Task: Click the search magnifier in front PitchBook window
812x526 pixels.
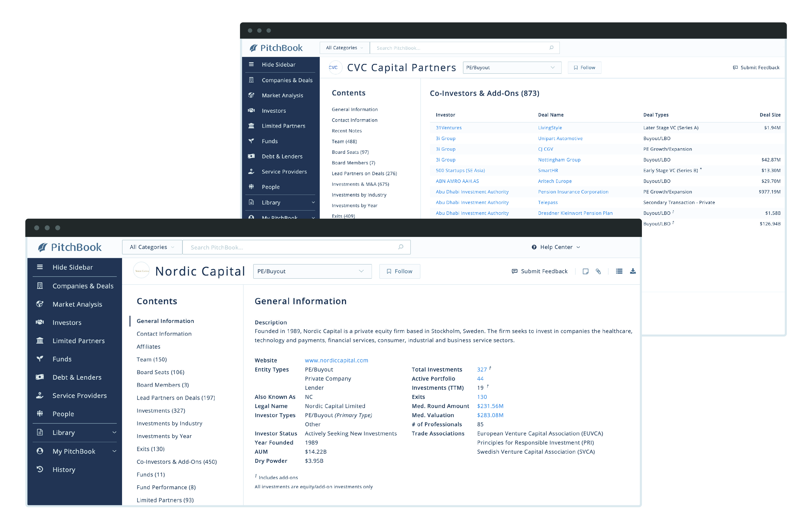Action: [400, 247]
